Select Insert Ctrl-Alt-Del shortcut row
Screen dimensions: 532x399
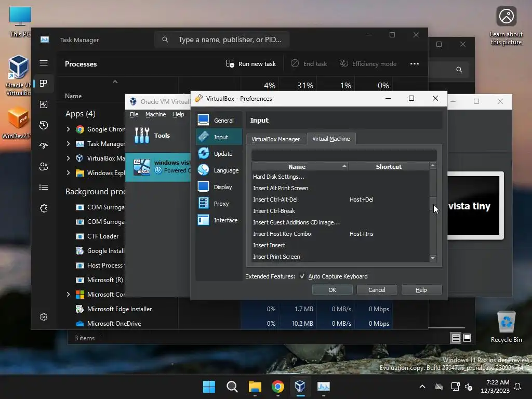pos(340,199)
